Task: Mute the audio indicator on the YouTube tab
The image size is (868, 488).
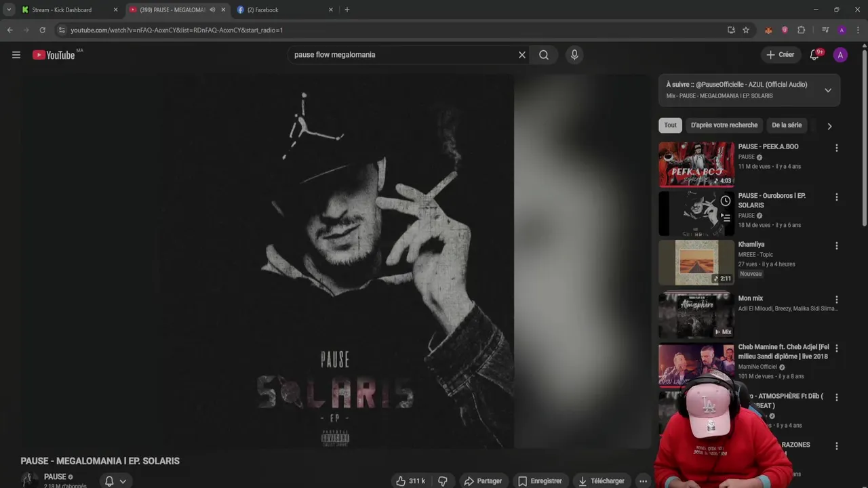Action: click(x=212, y=9)
